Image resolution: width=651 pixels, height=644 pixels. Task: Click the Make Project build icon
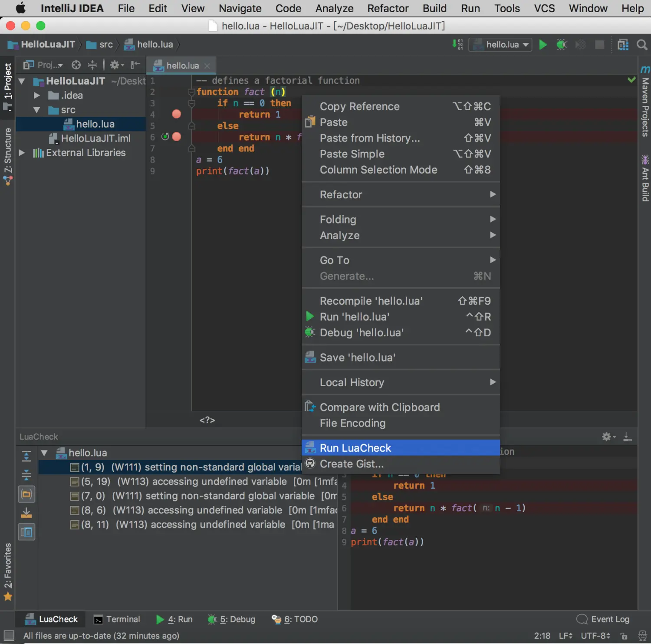coord(458,44)
